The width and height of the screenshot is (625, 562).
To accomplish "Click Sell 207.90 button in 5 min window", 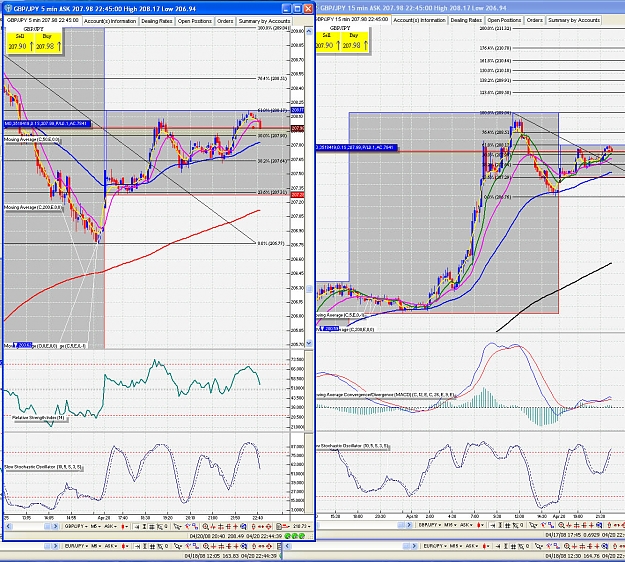I will 20,43.
